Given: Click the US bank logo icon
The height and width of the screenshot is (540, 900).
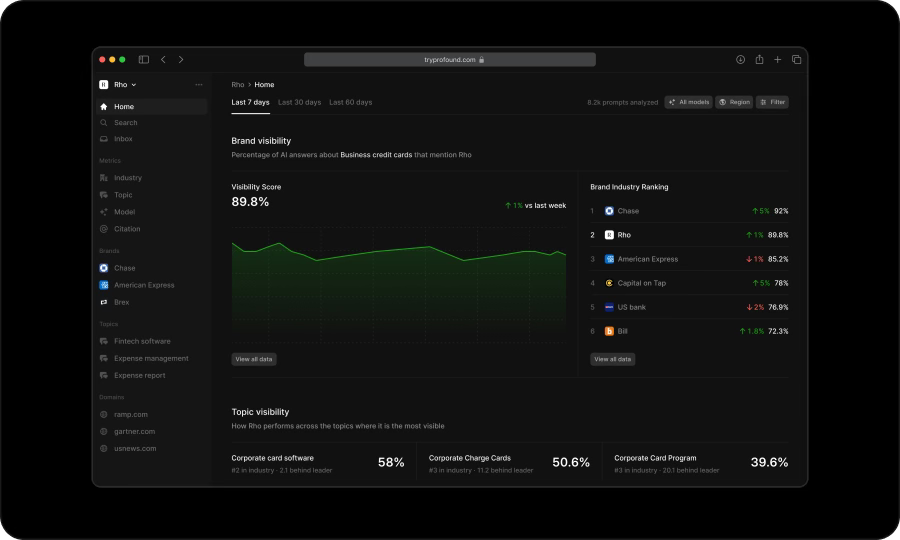Looking at the screenshot, I should click(x=609, y=308).
